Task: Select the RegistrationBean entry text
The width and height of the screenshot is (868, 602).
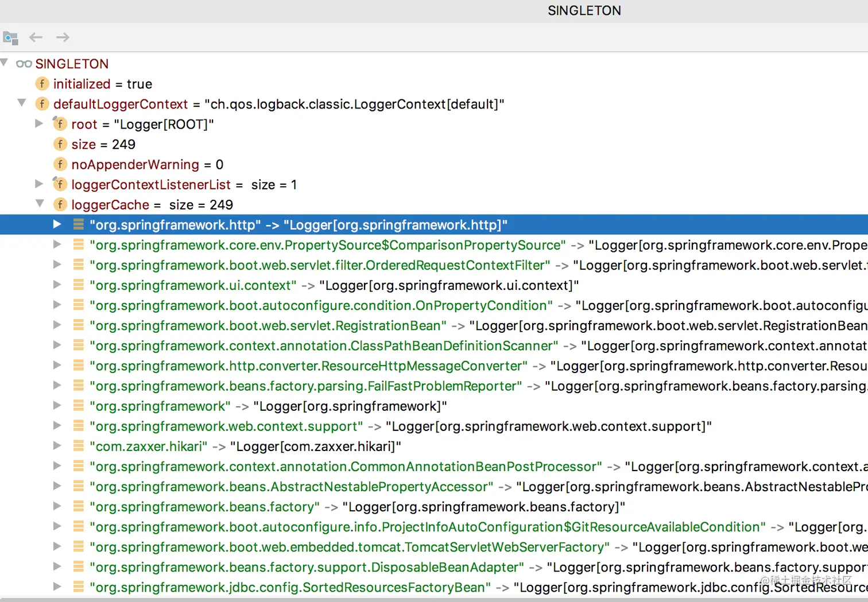Action: [x=479, y=325]
